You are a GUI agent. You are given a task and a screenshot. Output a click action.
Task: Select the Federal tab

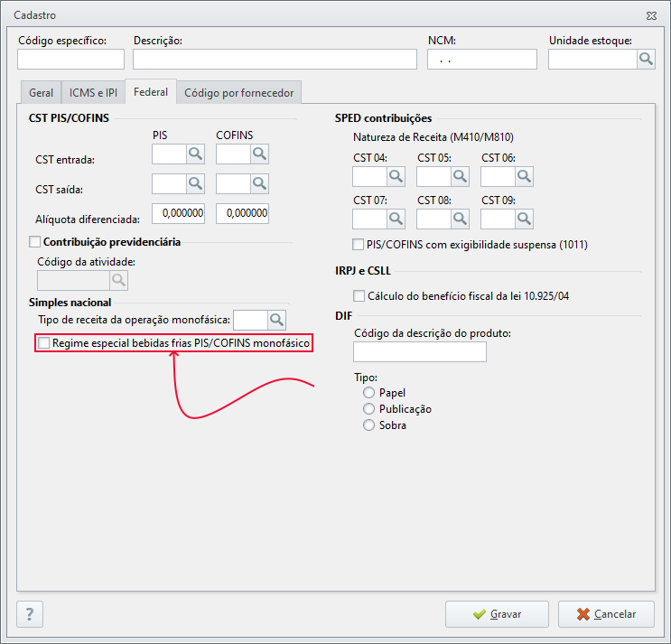[151, 91]
